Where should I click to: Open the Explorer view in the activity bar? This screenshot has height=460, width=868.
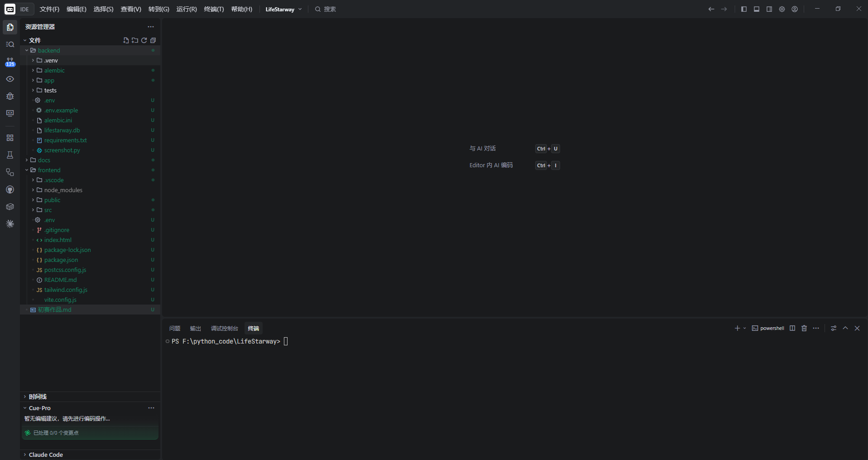[x=10, y=27]
